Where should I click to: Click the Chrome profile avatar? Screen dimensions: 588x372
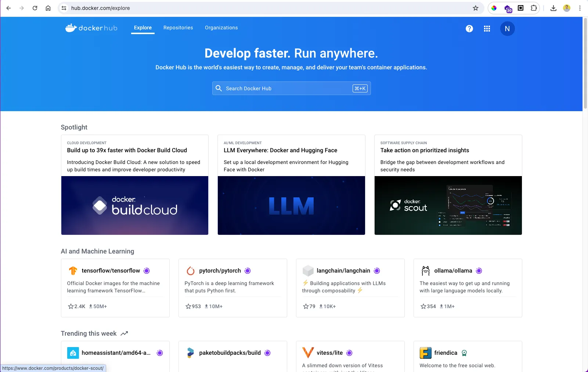(x=567, y=8)
